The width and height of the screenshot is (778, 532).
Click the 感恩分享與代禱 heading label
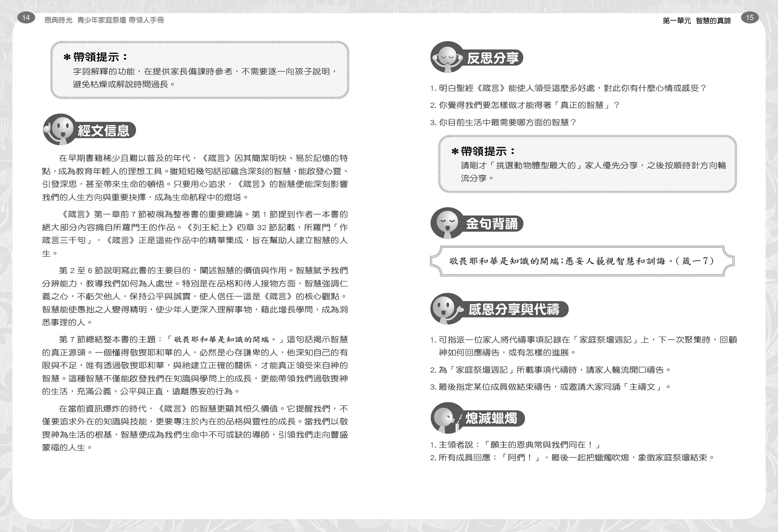tap(514, 309)
